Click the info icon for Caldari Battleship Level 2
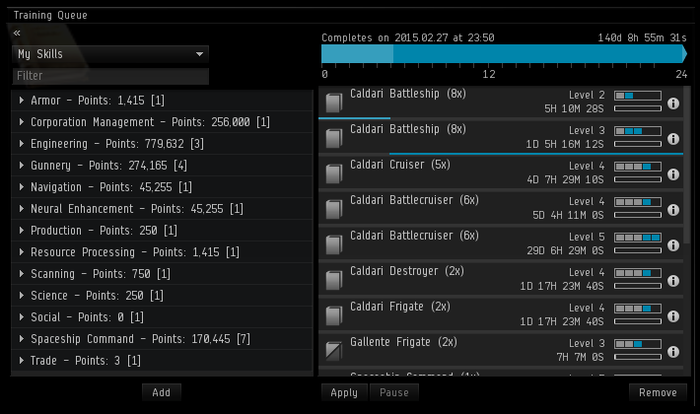This screenshot has height=414, width=700. pyautogui.click(x=673, y=104)
